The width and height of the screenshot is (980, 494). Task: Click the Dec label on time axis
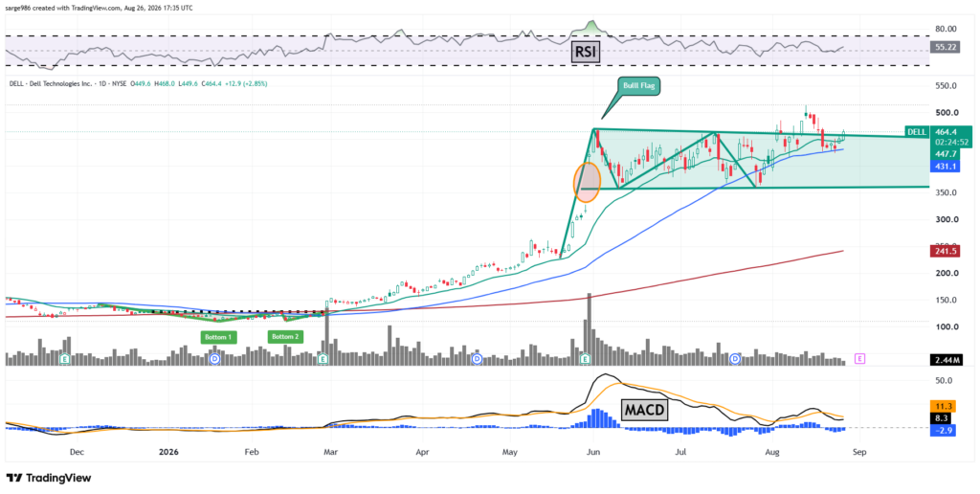tap(77, 452)
